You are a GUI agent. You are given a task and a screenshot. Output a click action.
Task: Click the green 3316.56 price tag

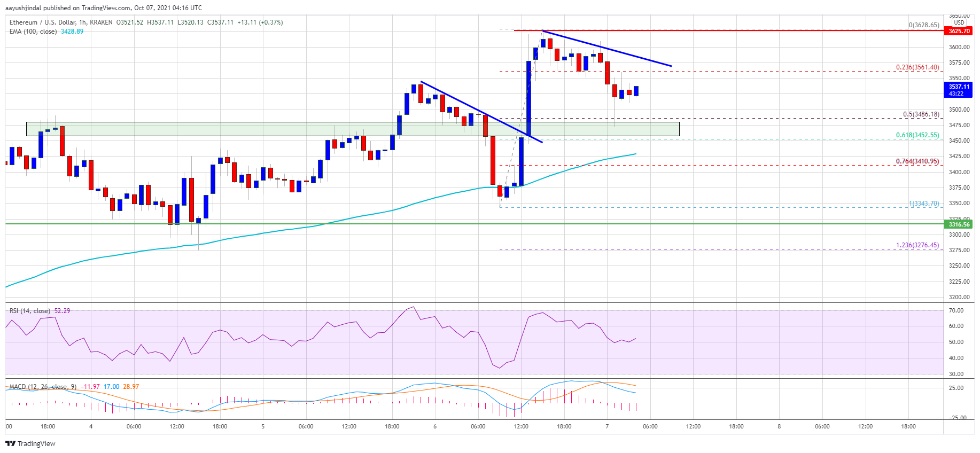959,224
